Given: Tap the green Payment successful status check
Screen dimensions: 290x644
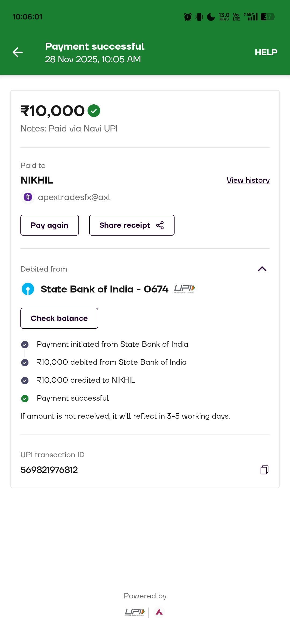Looking at the screenshot, I should point(25,398).
